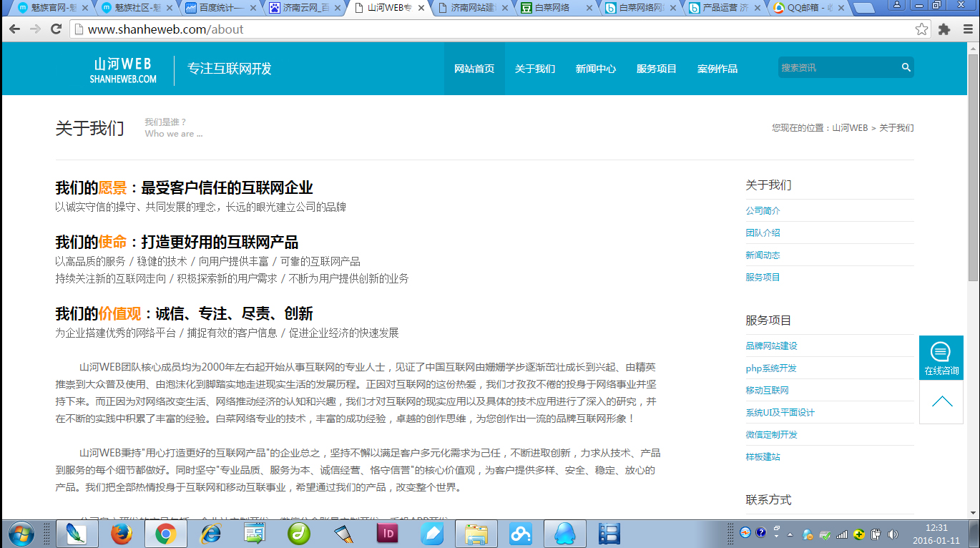The image size is (980, 548).
Task: Bookmark this page with the star icon
Action: (x=921, y=29)
